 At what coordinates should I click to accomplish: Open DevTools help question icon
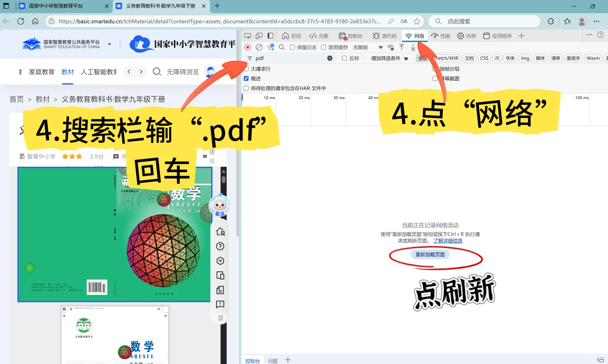tap(601, 35)
